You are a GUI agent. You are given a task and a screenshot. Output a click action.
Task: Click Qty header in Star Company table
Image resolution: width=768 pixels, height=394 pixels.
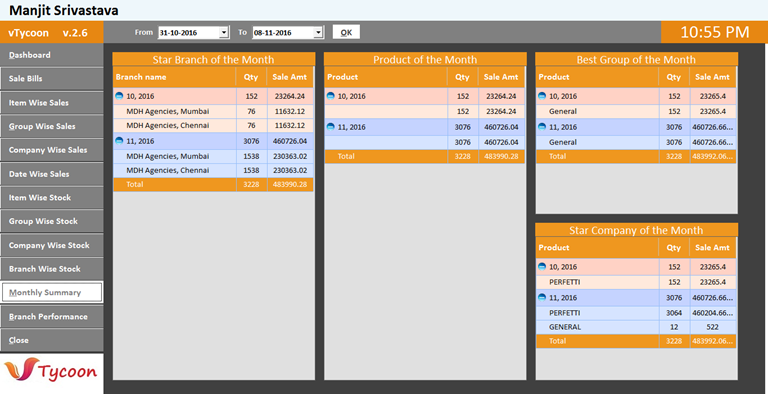pyautogui.click(x=674, y=247)
